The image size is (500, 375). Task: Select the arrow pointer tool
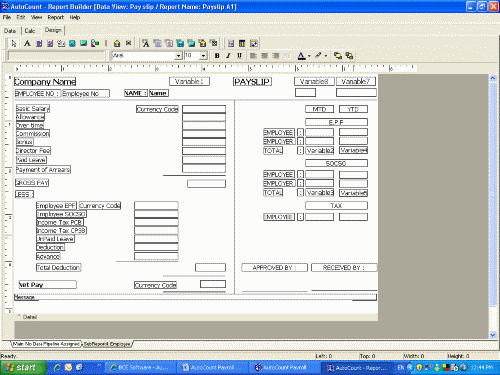click(14, 43)
